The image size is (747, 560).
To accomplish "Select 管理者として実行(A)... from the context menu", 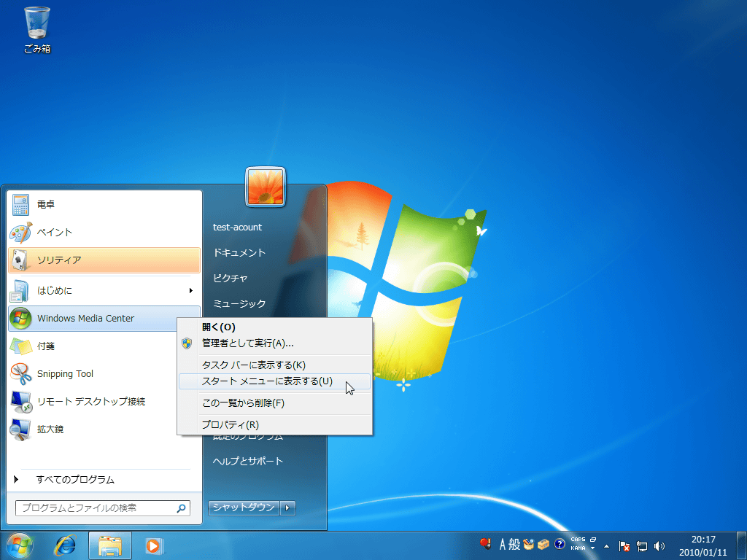I will [x=275, y=343].
